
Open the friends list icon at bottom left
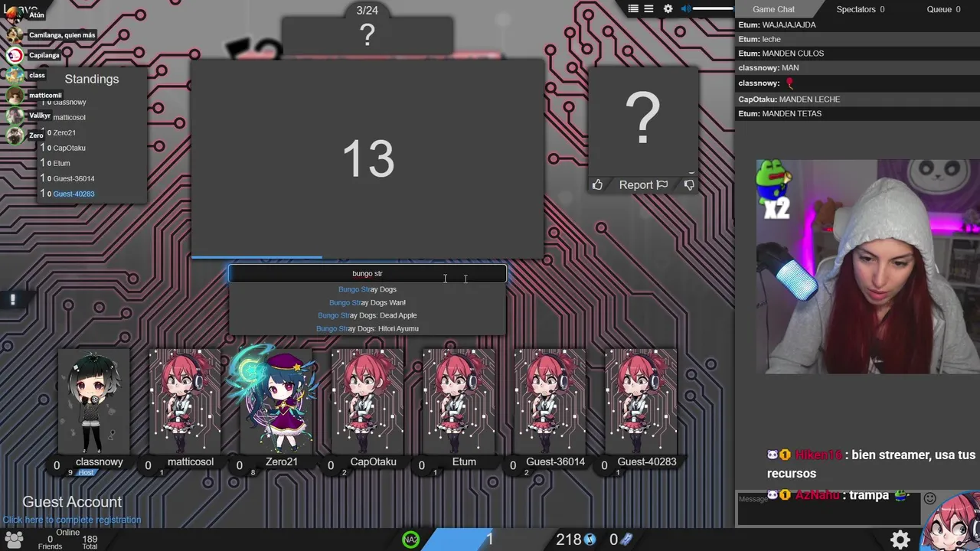(x=14, y=539)
